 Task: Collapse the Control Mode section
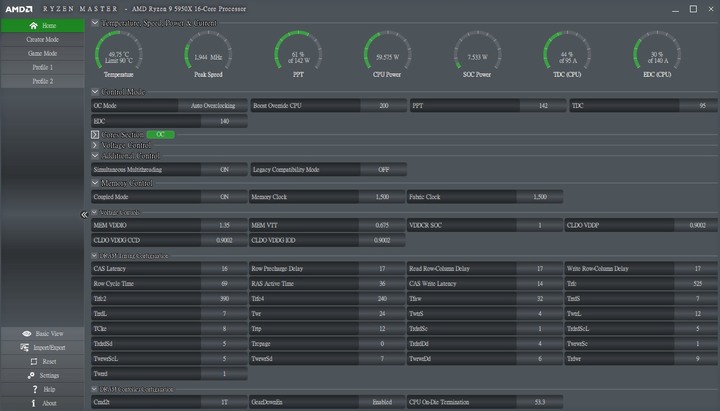click(95, 91)
